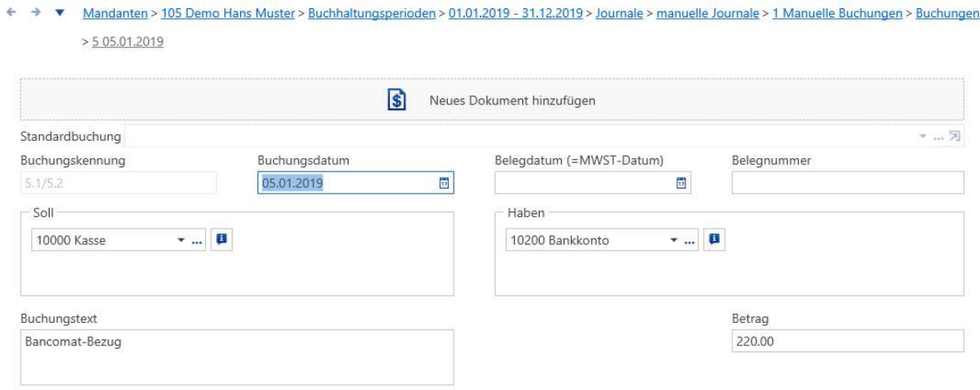The width and height of the screenshot is (980, 390).
Task: Open the 105 Demo Hans Muster breadcrumb
Action: click(x=228, y=13)
